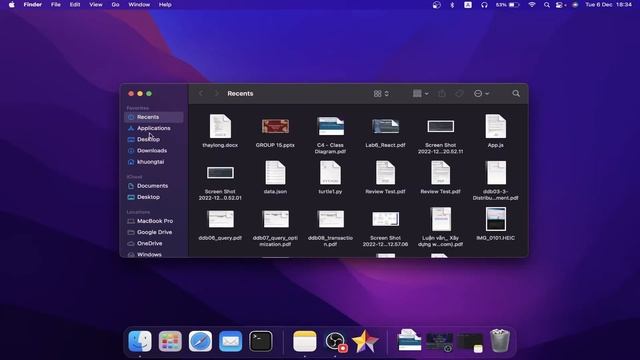
Task: Select MacBook Pro under Locations
Action: (153, 221)
